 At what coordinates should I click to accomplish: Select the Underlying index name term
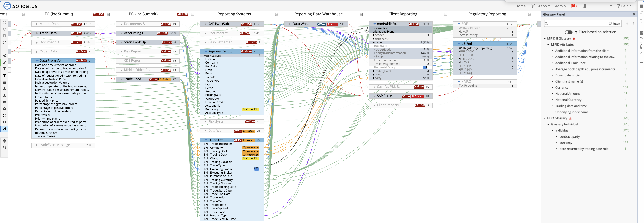pos(572,112)
